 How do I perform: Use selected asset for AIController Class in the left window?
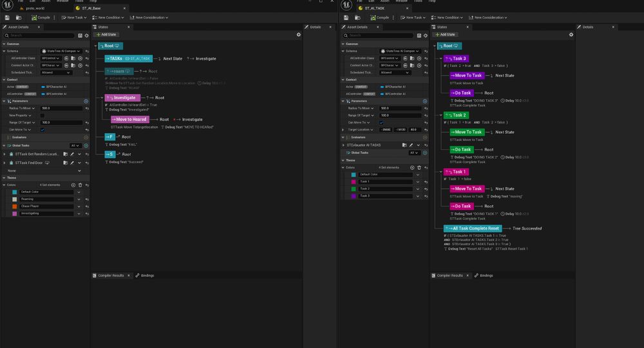(66, 59)
